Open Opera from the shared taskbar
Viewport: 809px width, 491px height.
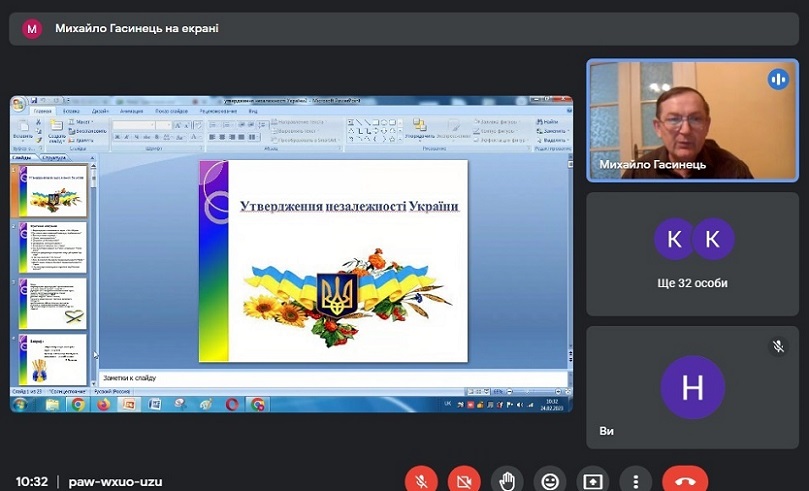232,404
